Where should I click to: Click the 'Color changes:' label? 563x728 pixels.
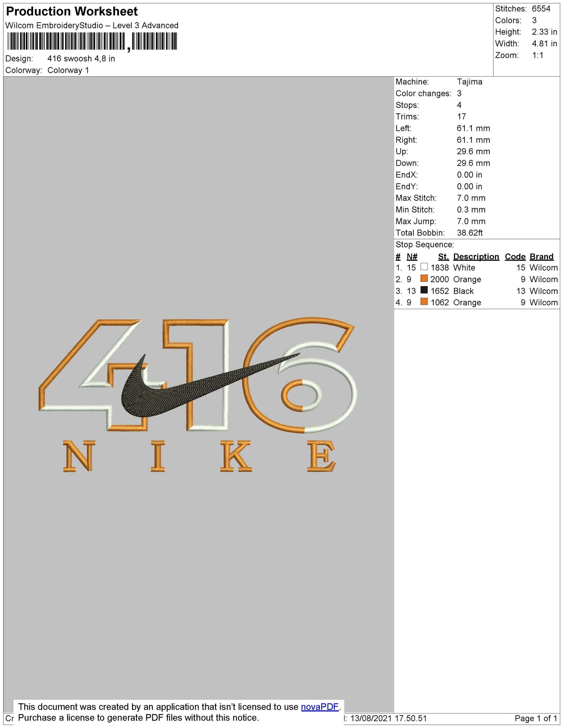coord(423,93)
